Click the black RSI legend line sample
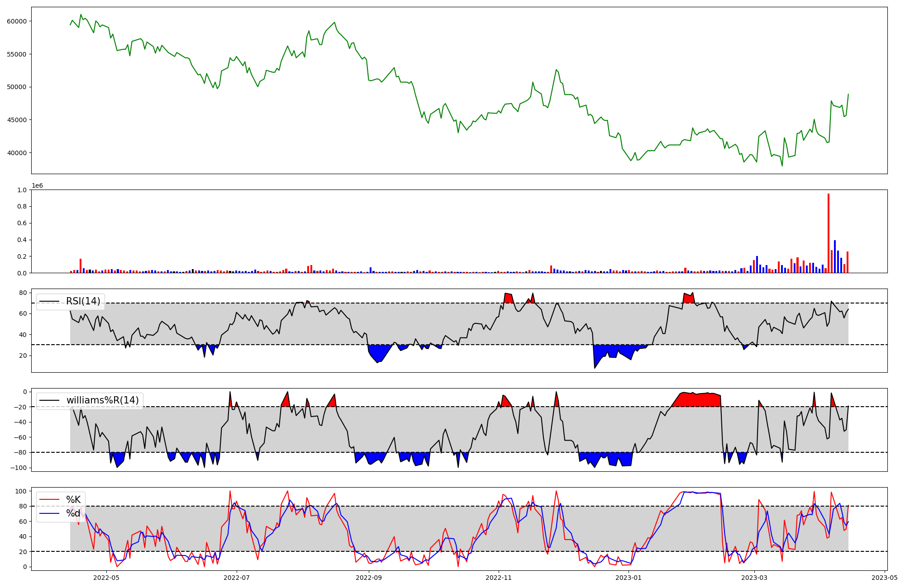 [x=49, y=302]
